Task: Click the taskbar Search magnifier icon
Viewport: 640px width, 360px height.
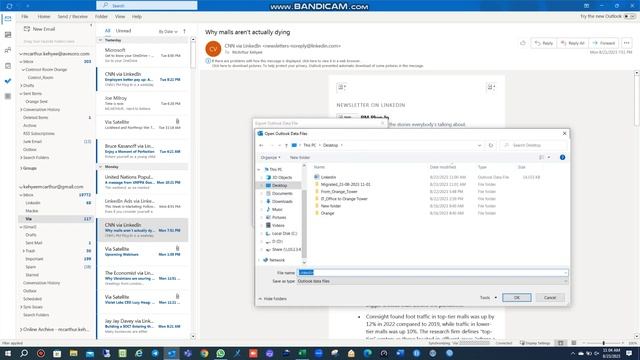Action: point(24,353)
